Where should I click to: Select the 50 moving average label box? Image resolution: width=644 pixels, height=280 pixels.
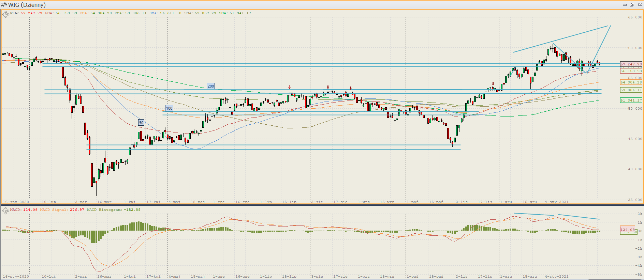click(141, 123)
